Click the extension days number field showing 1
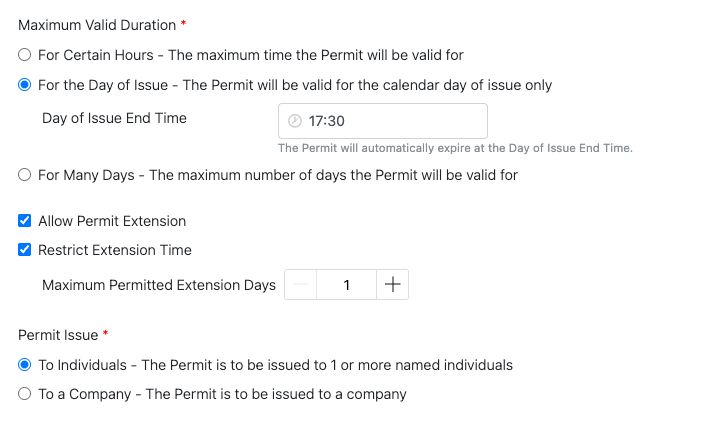This screenshot has width=713, height=423. pyautogui.click(x=346, y=285)
